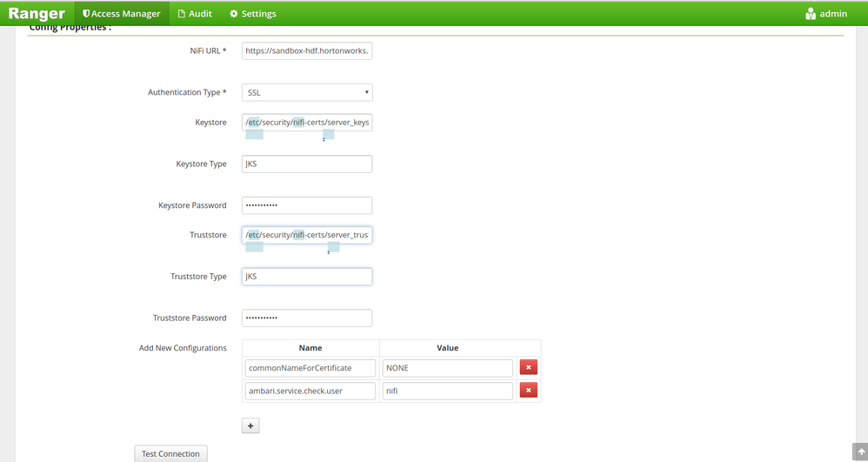The height and width of the screenshot is (462, 868).
Task: Click the Keystore Type field
Action: click(x=307, y=164)
